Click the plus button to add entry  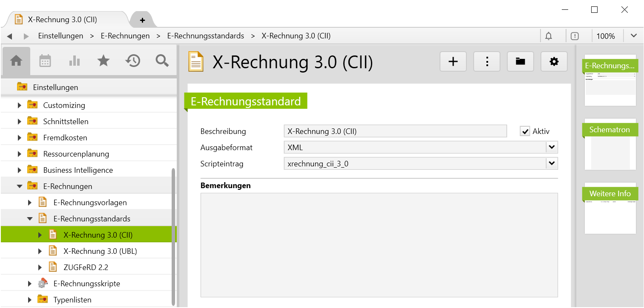tap(453, 62)
